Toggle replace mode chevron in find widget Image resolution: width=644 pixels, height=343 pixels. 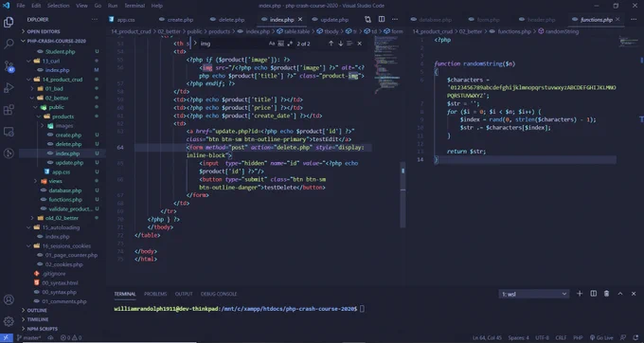[x=195, y=44]
